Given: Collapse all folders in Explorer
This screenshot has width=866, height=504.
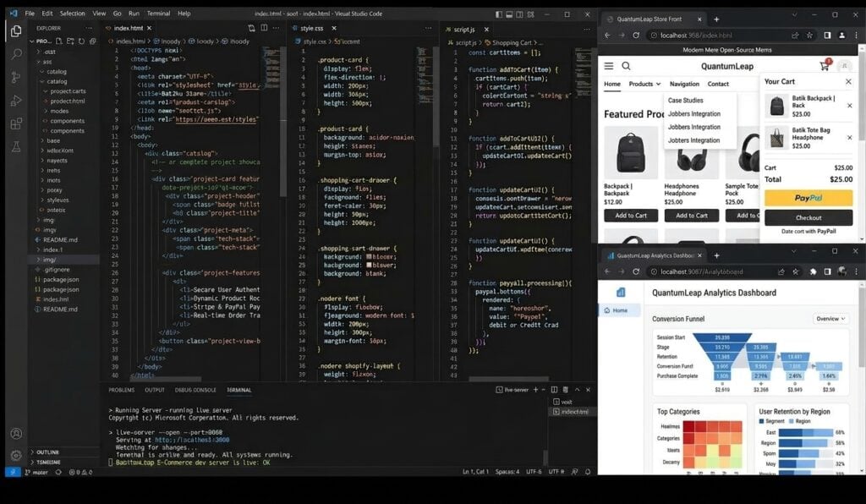Looking at the screenshot, I should [92, 41].
